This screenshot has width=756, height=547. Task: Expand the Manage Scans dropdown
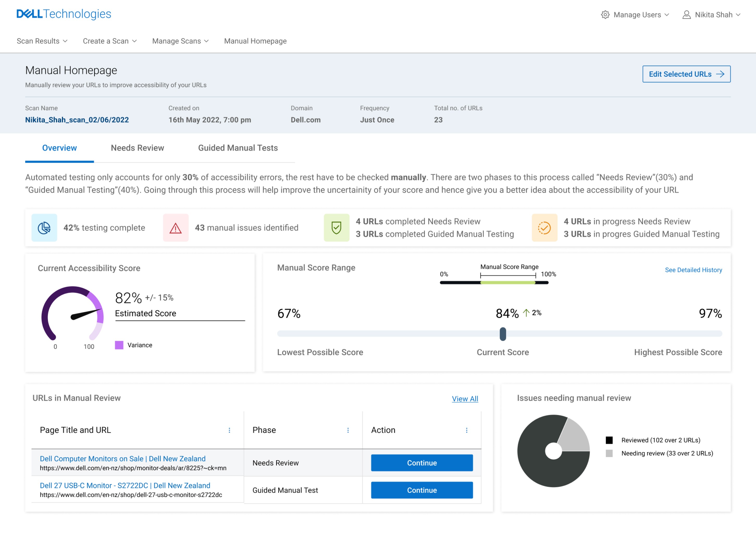point(180,41)
